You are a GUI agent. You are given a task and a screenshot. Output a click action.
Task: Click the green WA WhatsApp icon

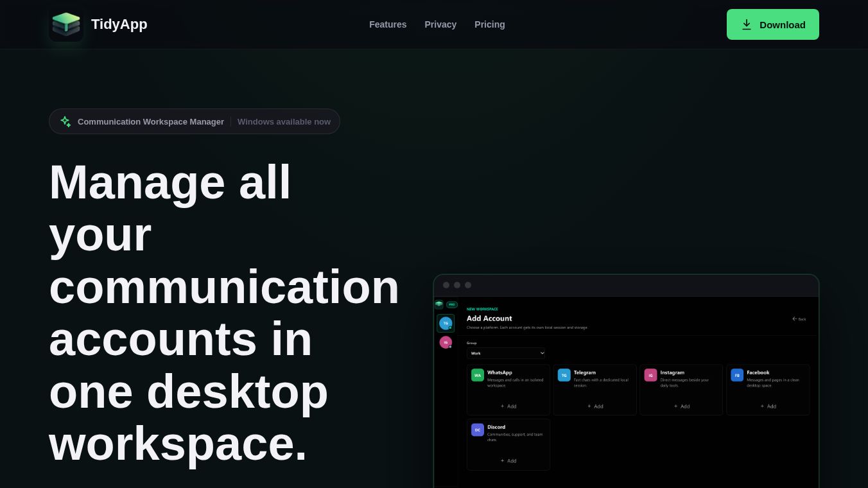478,375
